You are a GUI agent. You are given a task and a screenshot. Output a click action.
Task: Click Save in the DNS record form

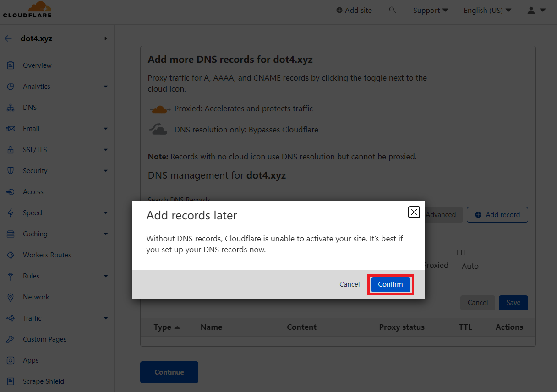pos(513,303)
